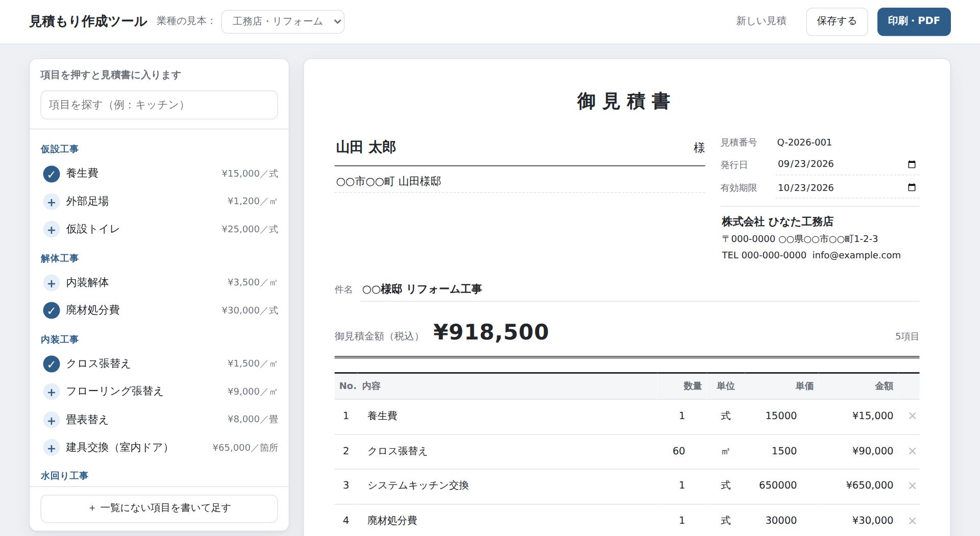
Task: Delete row 4 廃材処分費 with the X icon
Action: coord(912,521)
